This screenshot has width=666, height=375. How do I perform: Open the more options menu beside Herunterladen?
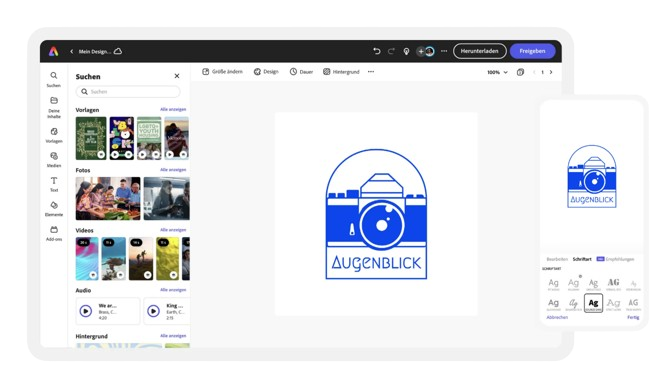pos(444,51)
